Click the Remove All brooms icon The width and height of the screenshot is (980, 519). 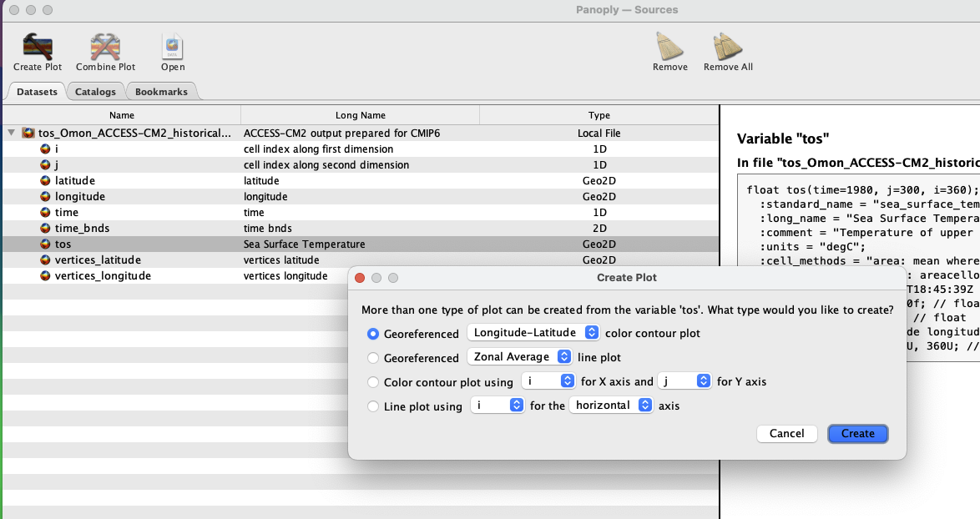[x=728, y=47]
